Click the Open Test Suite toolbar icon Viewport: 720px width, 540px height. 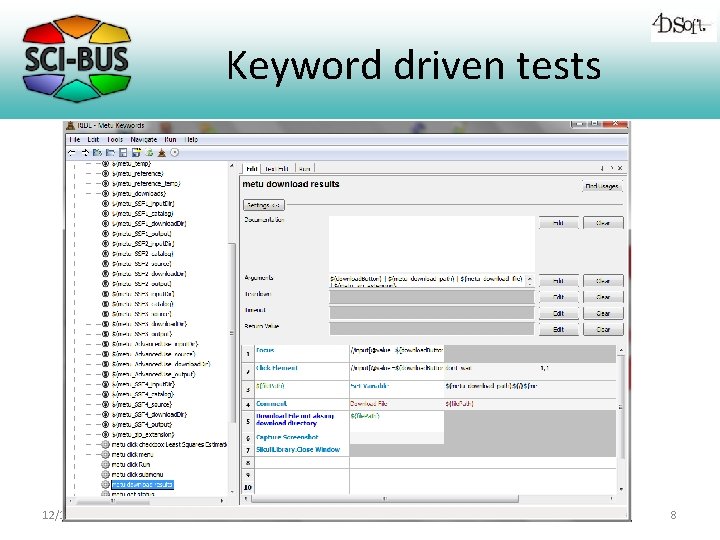tap(97, 153)
